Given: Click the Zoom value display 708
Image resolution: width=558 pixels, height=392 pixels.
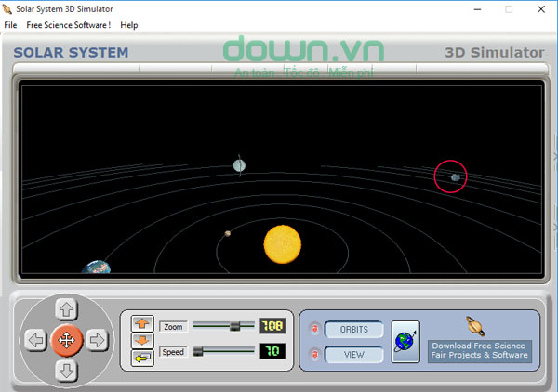Looking at the screenshot, I should click(272, 325).
